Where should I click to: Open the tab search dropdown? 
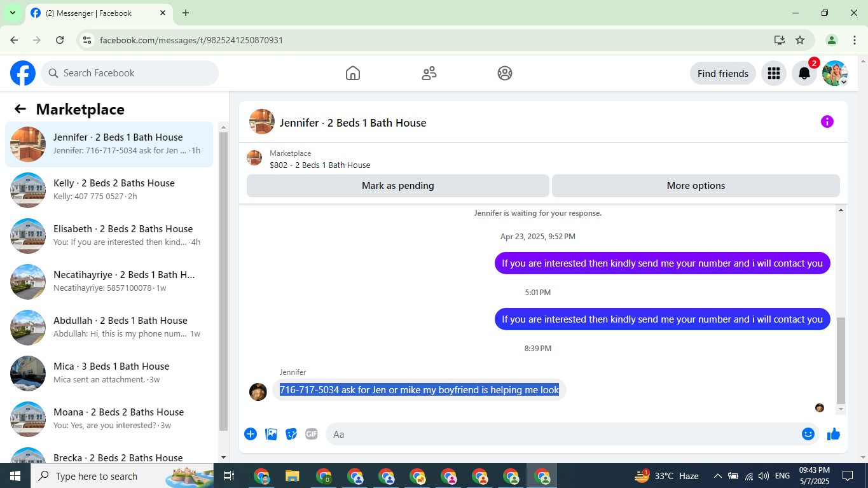point(12,13)
